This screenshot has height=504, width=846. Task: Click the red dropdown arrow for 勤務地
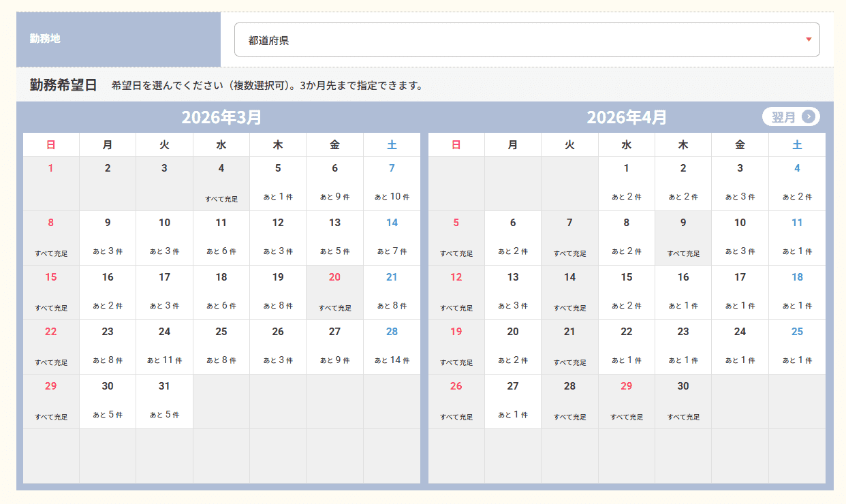tap(809, 40)
